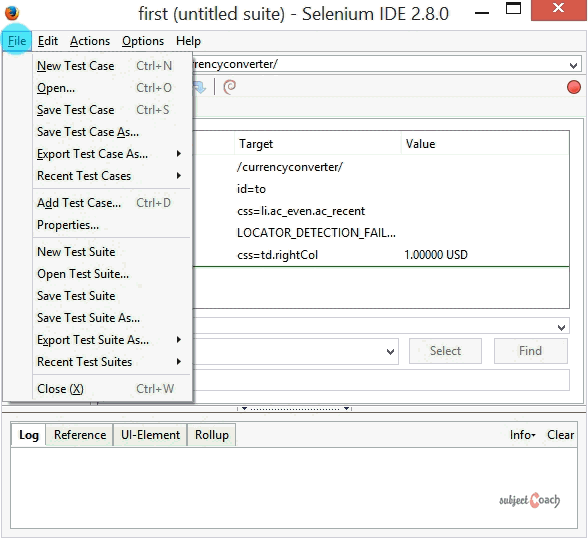Switch to the UI-Element tab

(x=150, y=435)
